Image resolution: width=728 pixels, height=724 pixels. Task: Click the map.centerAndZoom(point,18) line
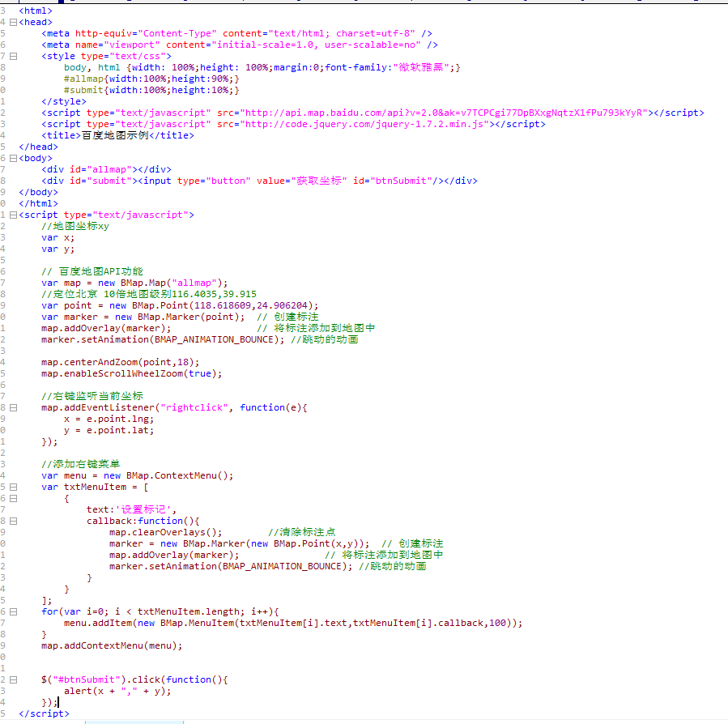pos(120,362)
